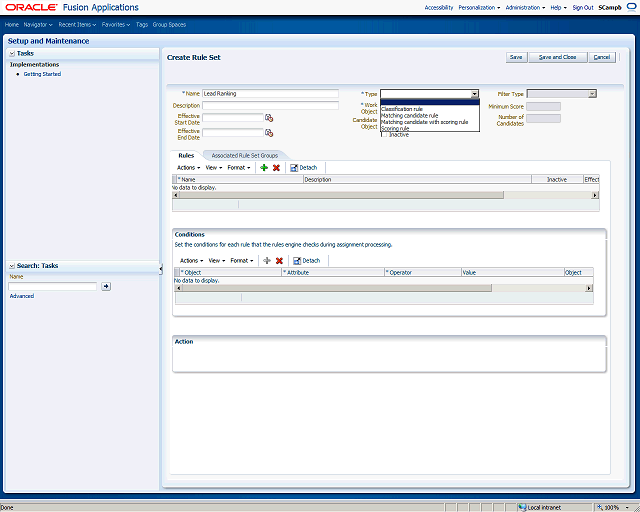640x512 pixels.
Task: Click Rules table horizontal scrollbar right arrow
Action: tap(595, 196)
